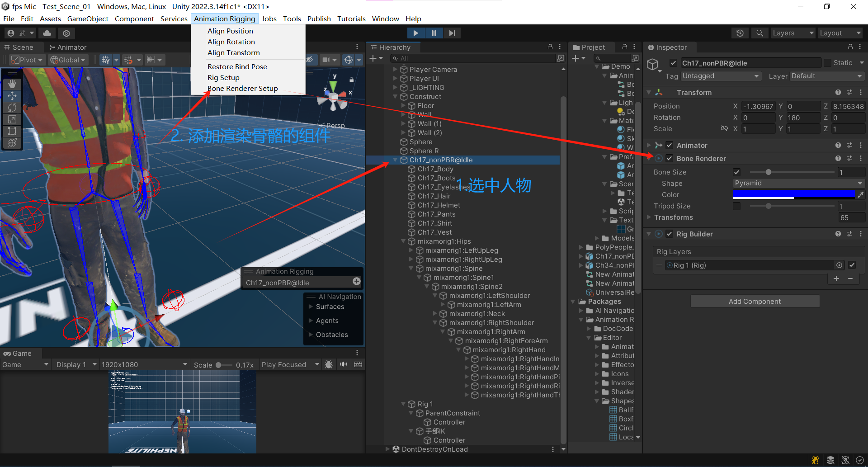868x467 pixels.
Task: Click the Pause button
Action: [434, 33]
